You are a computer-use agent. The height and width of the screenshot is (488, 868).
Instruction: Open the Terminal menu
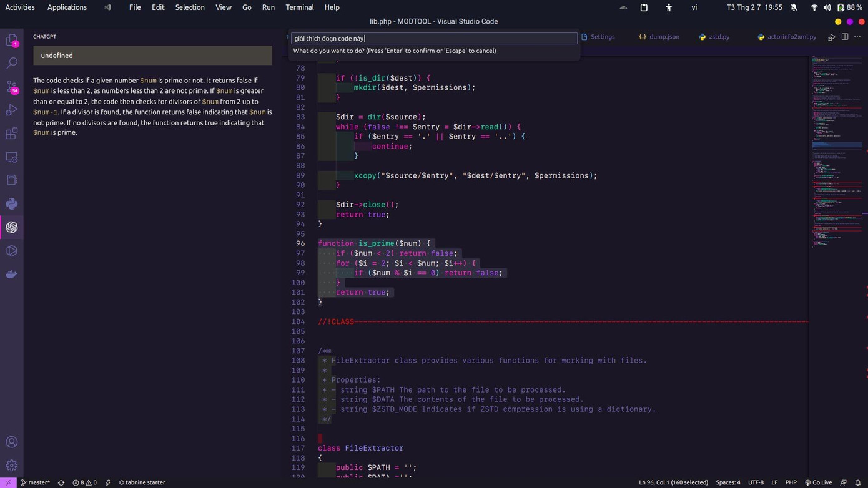[x=299, y=7]
